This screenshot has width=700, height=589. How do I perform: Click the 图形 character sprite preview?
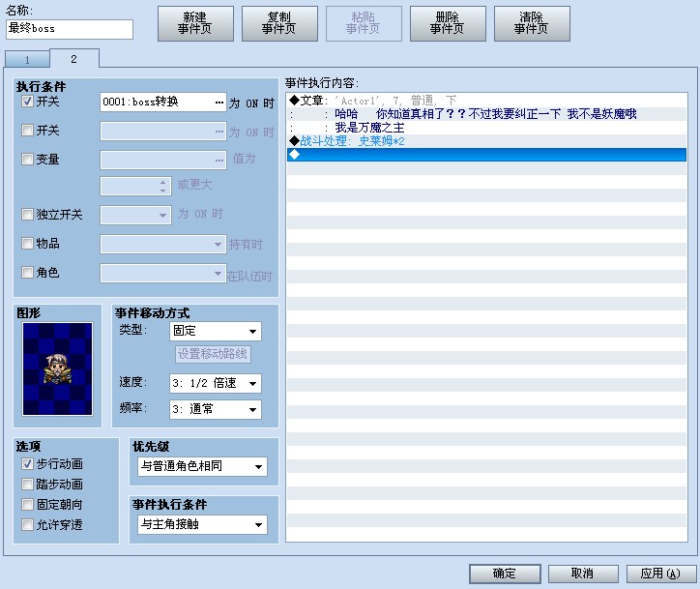click(58, 368)
